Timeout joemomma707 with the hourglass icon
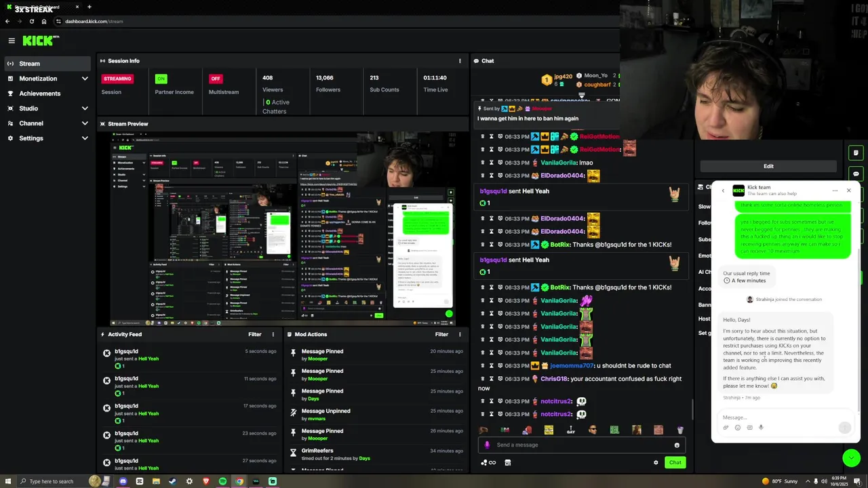Image resolution: width=868 pixels, height=488 pixels. coord(491,365)
